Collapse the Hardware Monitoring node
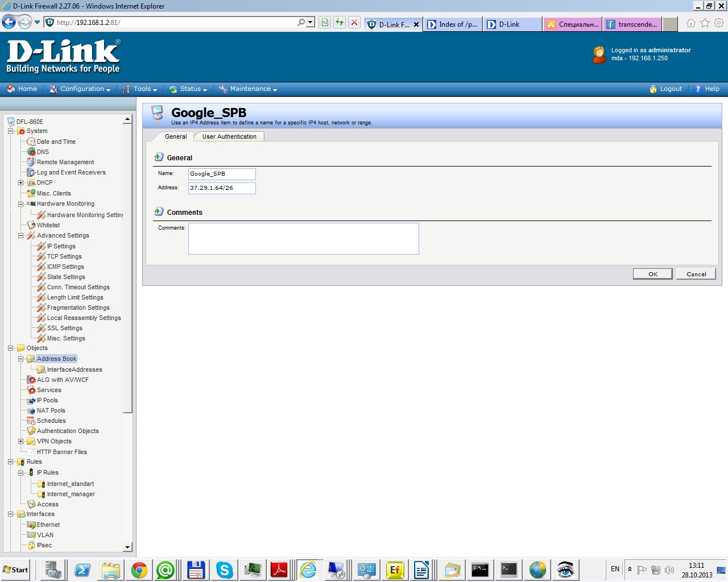The image size is (728, 582). pos(20,204)
